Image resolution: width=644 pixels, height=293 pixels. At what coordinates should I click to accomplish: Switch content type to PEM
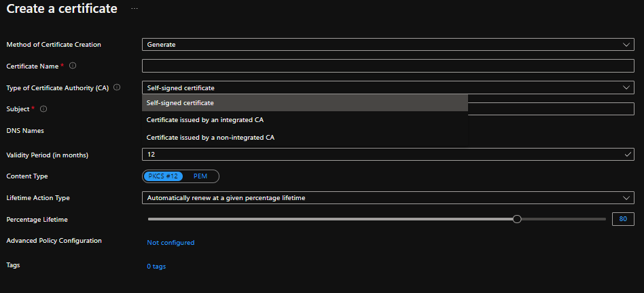coord(200,176)
